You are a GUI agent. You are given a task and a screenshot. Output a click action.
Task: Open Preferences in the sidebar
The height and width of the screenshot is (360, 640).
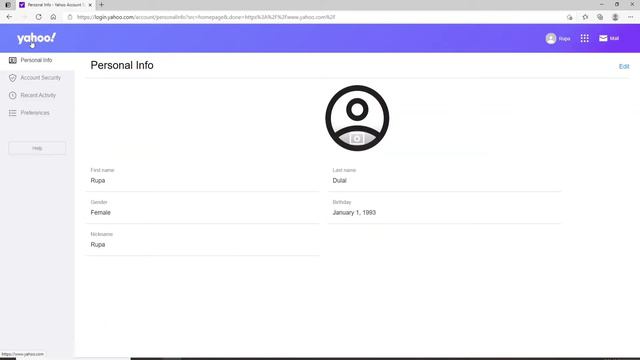[x=37, y=113]
